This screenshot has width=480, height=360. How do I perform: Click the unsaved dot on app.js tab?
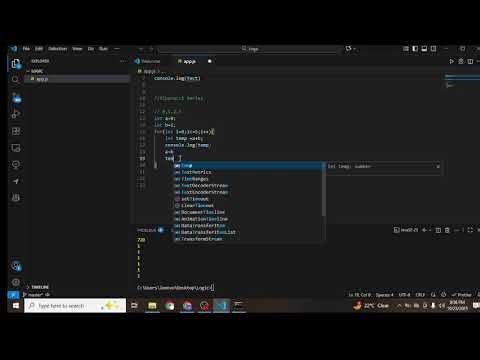[x=209, y=61]
